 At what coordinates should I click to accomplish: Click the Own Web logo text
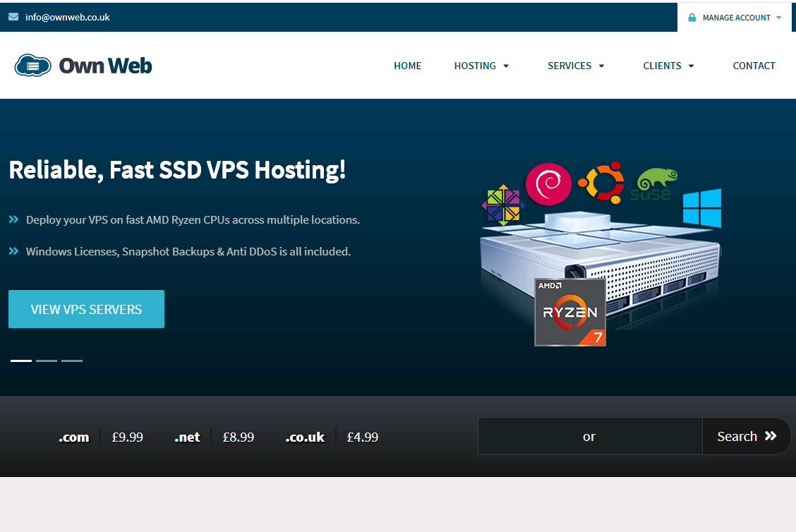106,66
